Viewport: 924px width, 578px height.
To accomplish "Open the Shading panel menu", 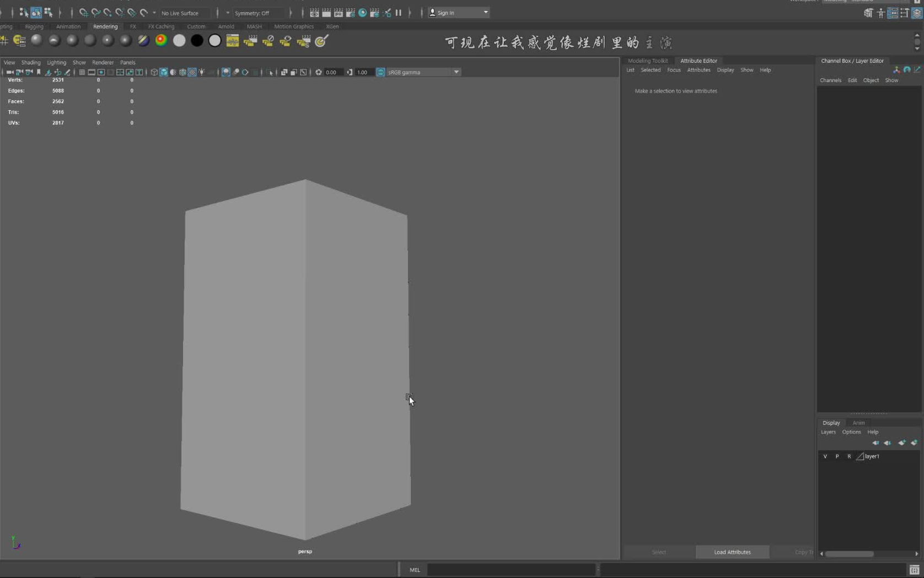I will coord(31,62).
